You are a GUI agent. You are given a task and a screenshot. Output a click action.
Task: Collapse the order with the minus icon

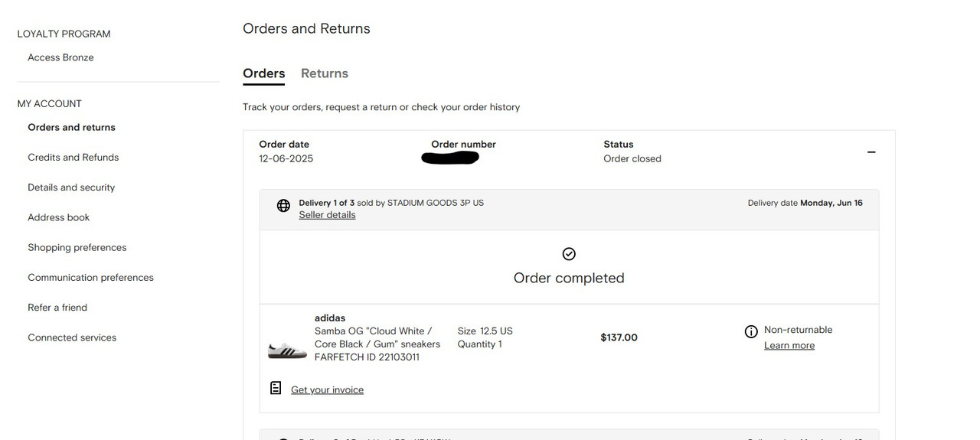871,152
